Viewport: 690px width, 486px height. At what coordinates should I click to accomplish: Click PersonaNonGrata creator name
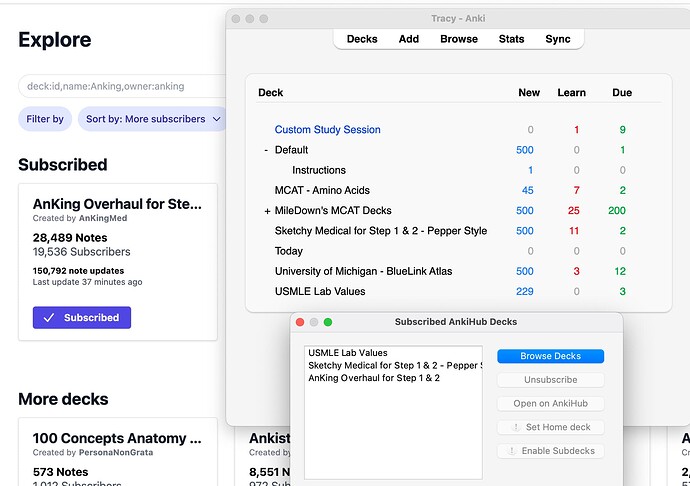(116, 453)
